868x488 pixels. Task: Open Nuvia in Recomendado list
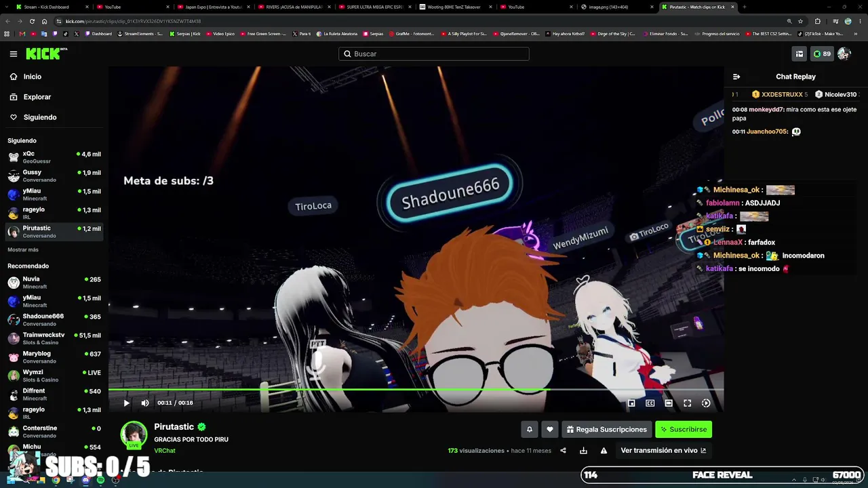click(54, 282)
